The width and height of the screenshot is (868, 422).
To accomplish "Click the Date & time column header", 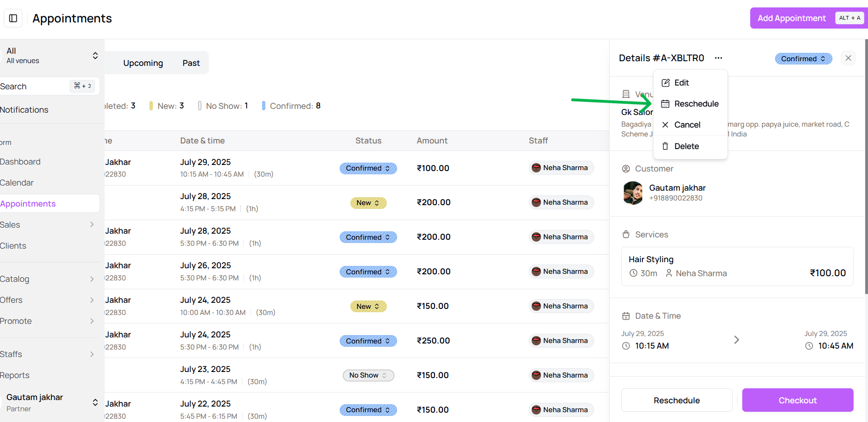I will (202, 141).
